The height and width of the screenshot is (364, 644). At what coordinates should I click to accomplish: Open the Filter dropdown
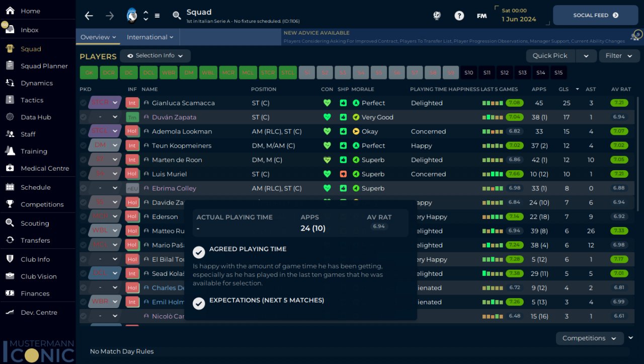619,56
